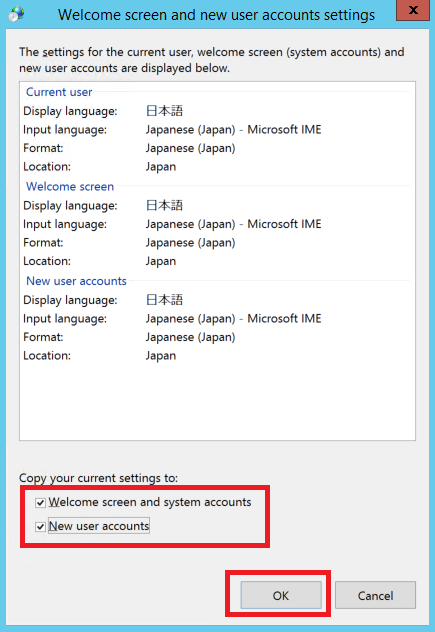The width and height of the screenshot is (435, 632).
Task: Dismiss the dialog using Cancel
Action: 375,595
